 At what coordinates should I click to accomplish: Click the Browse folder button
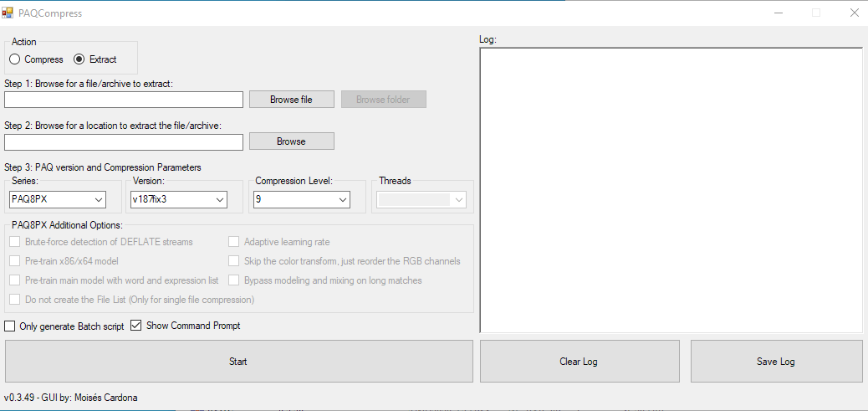tap(383, 100)
